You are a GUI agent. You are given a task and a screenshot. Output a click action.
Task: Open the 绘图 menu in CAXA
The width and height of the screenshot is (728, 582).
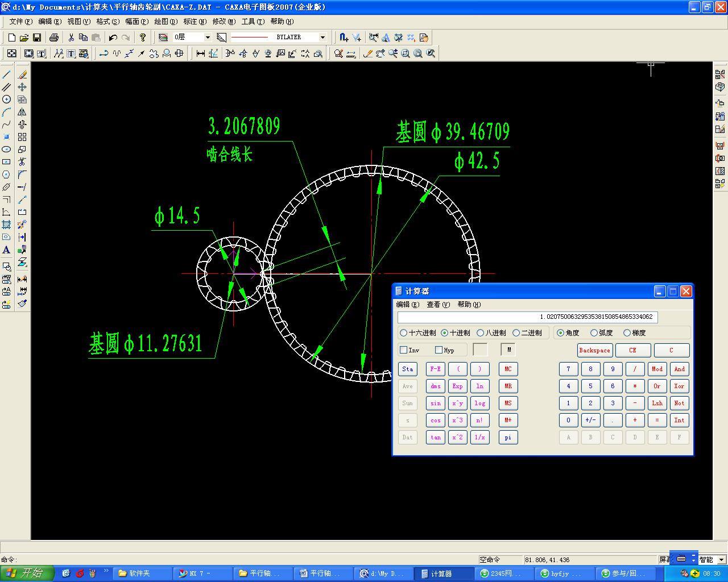pos(166,22)
